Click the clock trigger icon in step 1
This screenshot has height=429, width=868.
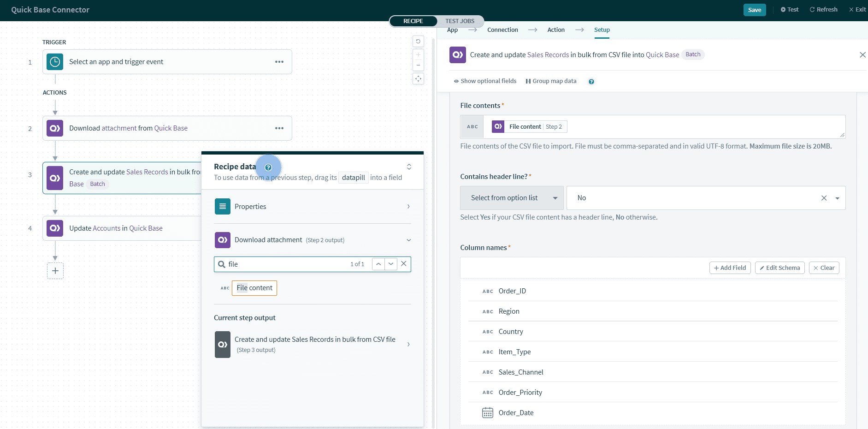click(55, 62)
